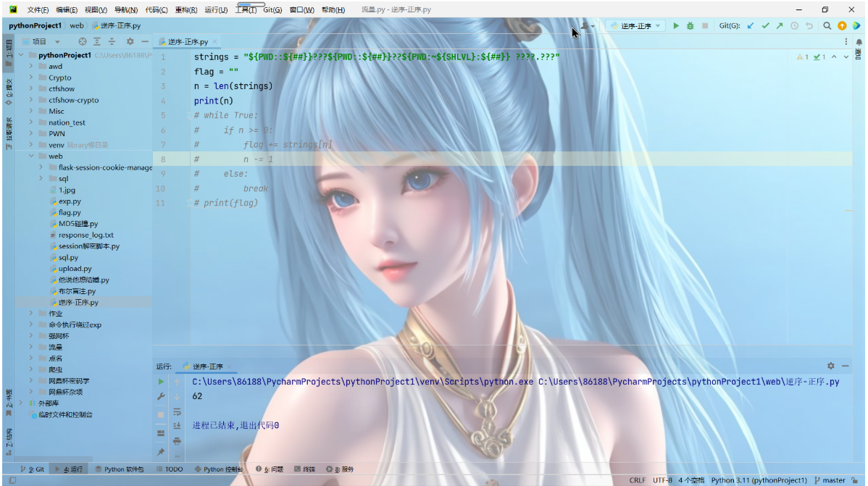The image size is (868, 486).
Task: Open run configuration dropdown 逆序-正序
Action: tap(636, 25)
